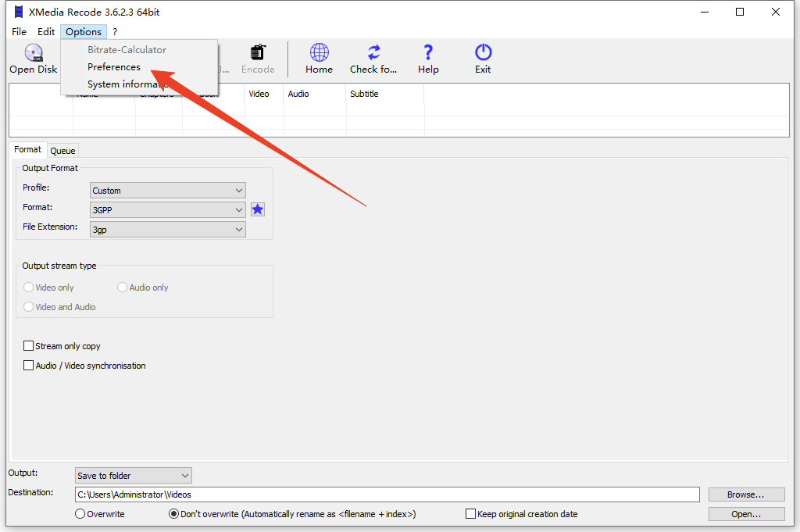Screen dimensions: 800x532
Task: Select the Overwrite radio button
Action: pos(80,514)
